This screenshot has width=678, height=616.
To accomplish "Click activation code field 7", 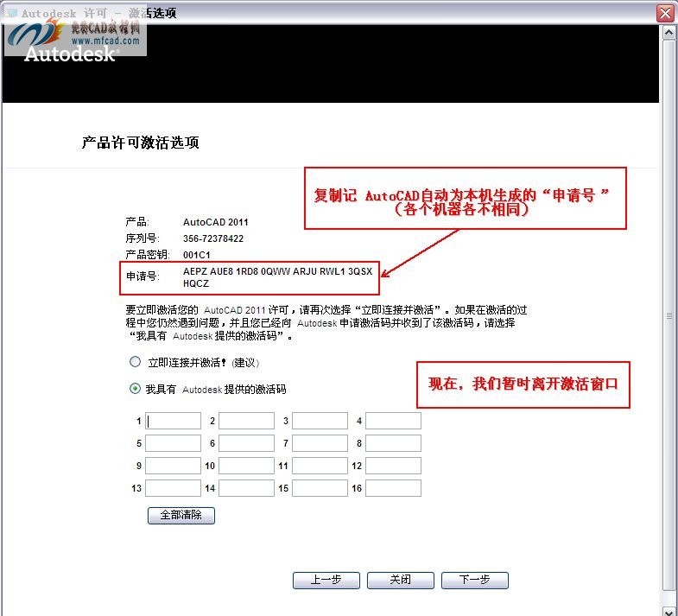I will [x=320, y=443].
